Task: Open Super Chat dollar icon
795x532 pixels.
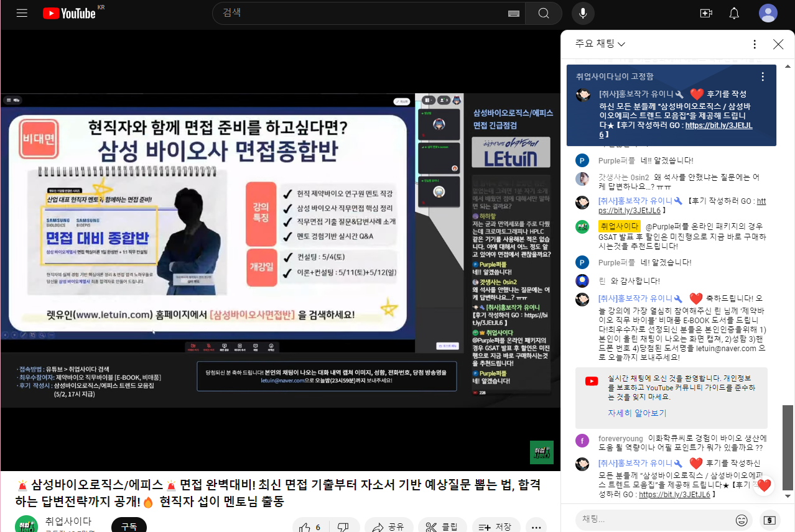Action: pos(769,520)
